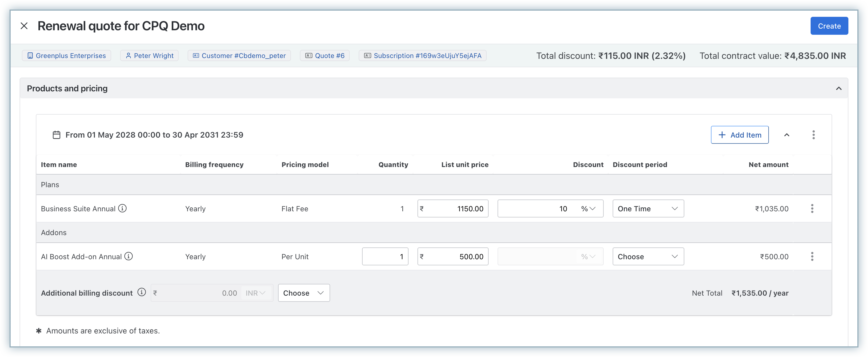Click calendar icon beside the date range

(x=56, y=135)
